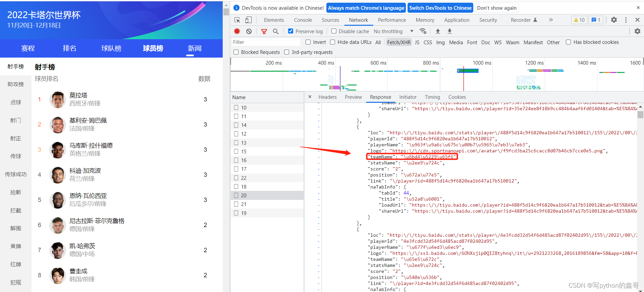
Task: Open No throttling dropdown
Action: coord(393,31)
